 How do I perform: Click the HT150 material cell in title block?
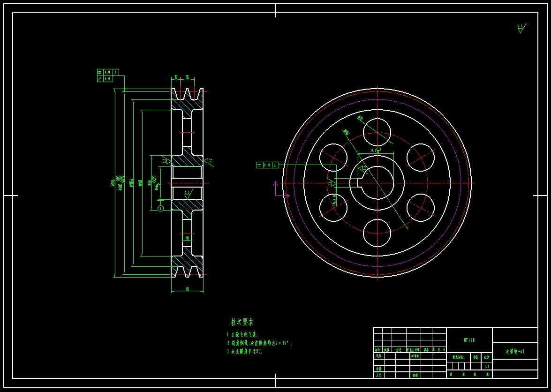tap(469, 340)
